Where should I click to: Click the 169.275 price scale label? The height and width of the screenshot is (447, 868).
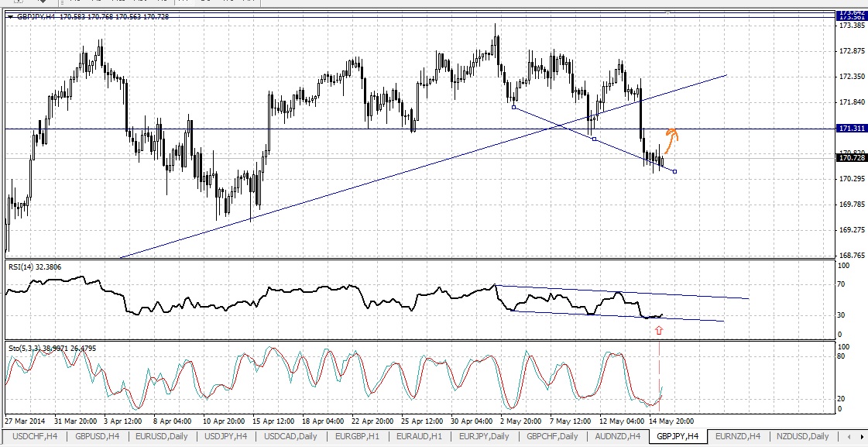point(852,229)
